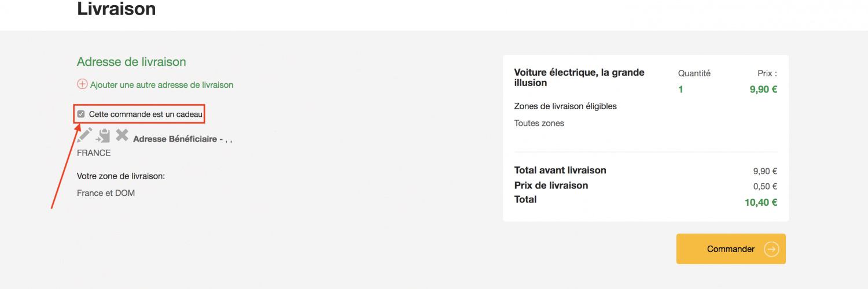Click the delivery price 0,50 €
The image size is (868, 289).
[x=765, y=186]
